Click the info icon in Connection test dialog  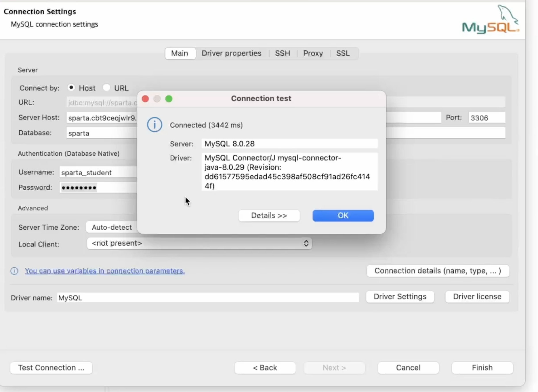click(x=155, y=125)
